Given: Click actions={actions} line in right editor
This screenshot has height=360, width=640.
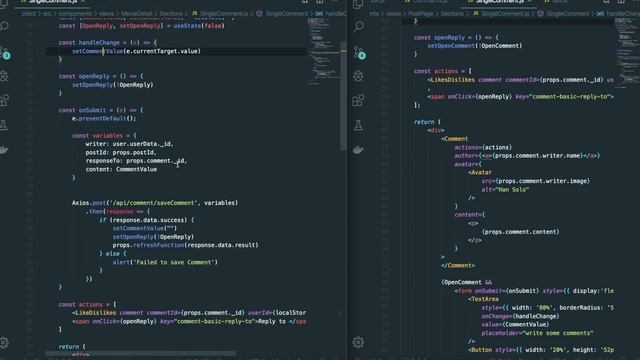Looking at the screenshot, I should tap(483, 147).
